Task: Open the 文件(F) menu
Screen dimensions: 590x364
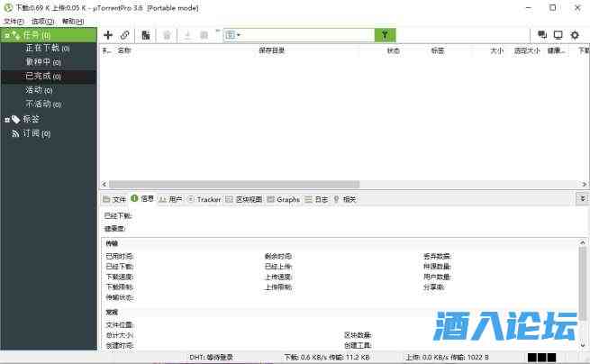Action: (x=14, y=22)
